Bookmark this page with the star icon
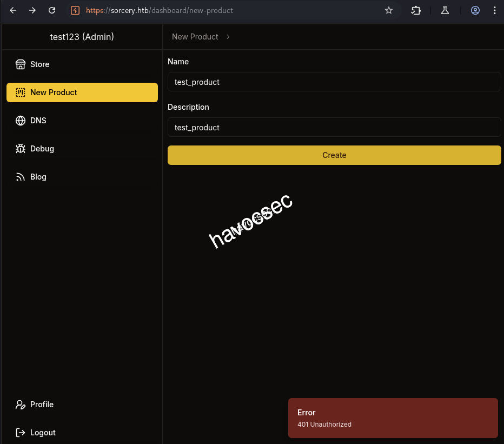Viewport: 504px width, 444px height. point(388,10)
